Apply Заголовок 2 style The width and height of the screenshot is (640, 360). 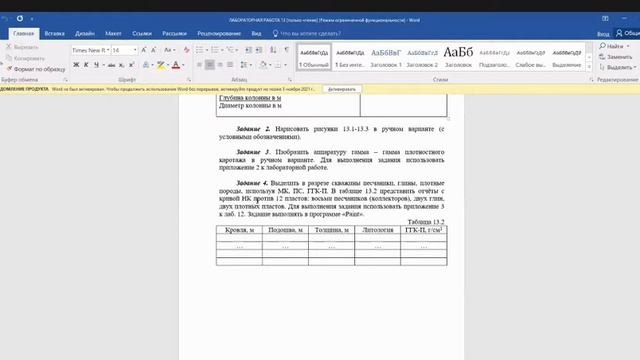point(422,57)
